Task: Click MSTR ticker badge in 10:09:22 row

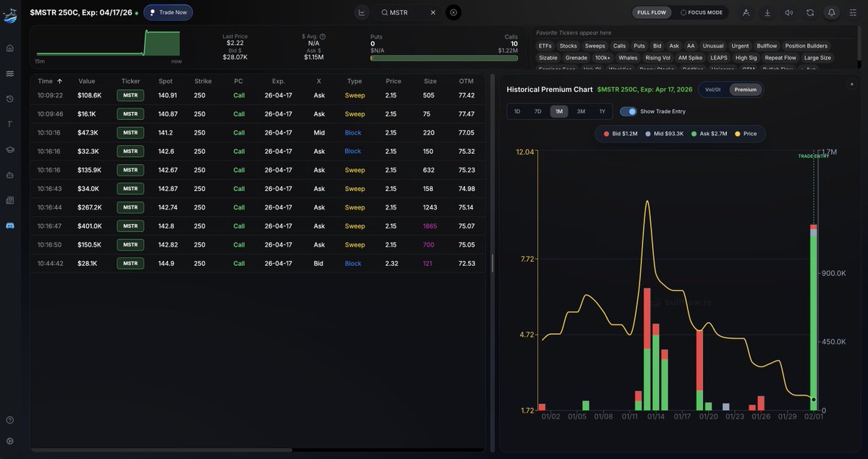Action: [130, 95]
